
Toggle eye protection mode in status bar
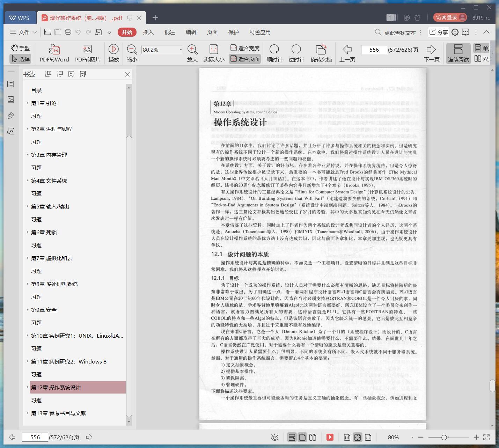(275, 437)
